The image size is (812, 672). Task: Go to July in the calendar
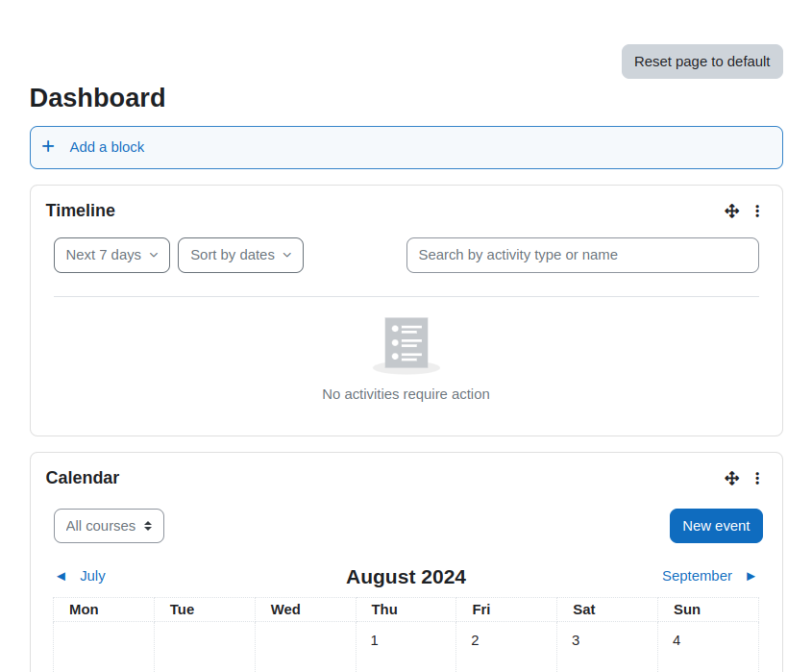(92, 576)
